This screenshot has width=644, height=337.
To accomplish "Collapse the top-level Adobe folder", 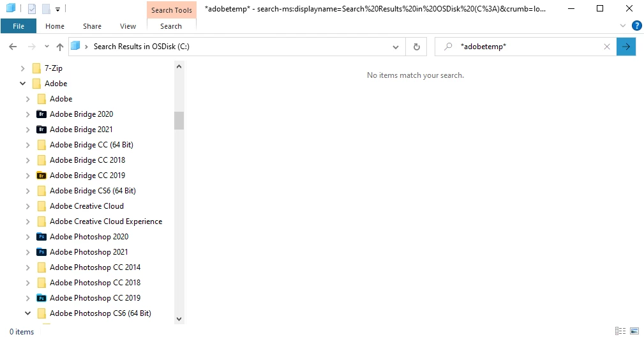I will [22, 84].
